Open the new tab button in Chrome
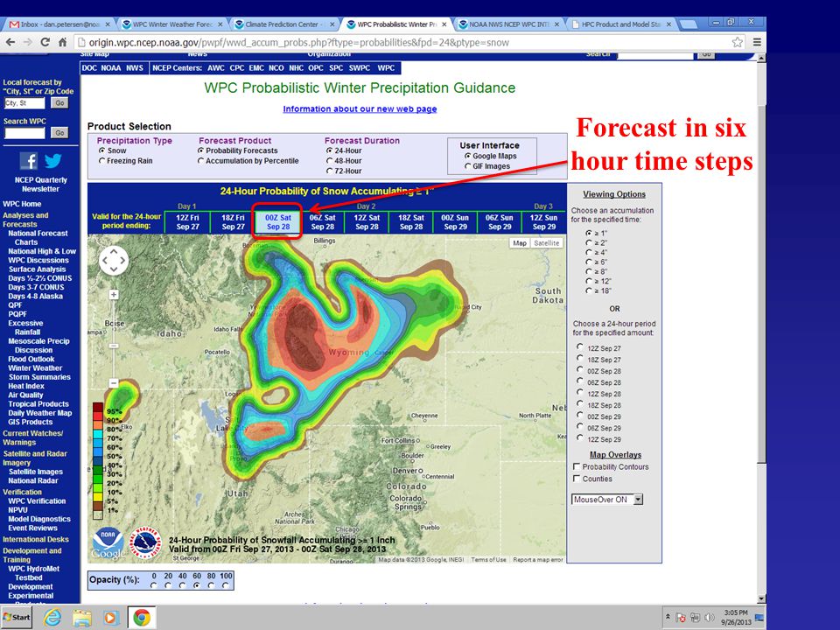 (688, 24)
